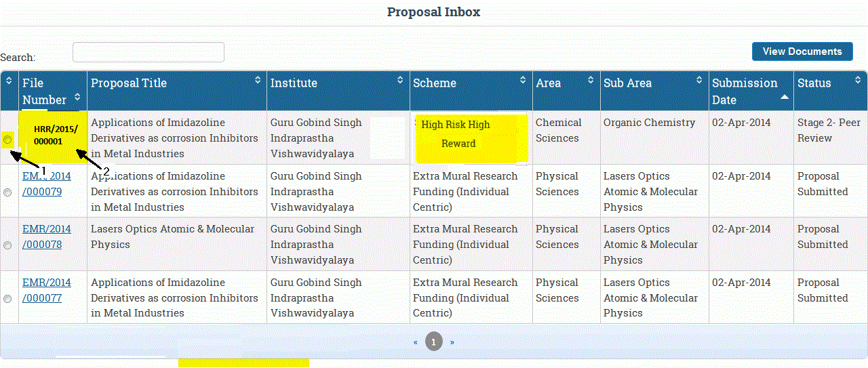The width and height of the screenshot is (868, 368).
Task: Select radio button for EMR/2014/000078 row
Action: coord(7,245)
